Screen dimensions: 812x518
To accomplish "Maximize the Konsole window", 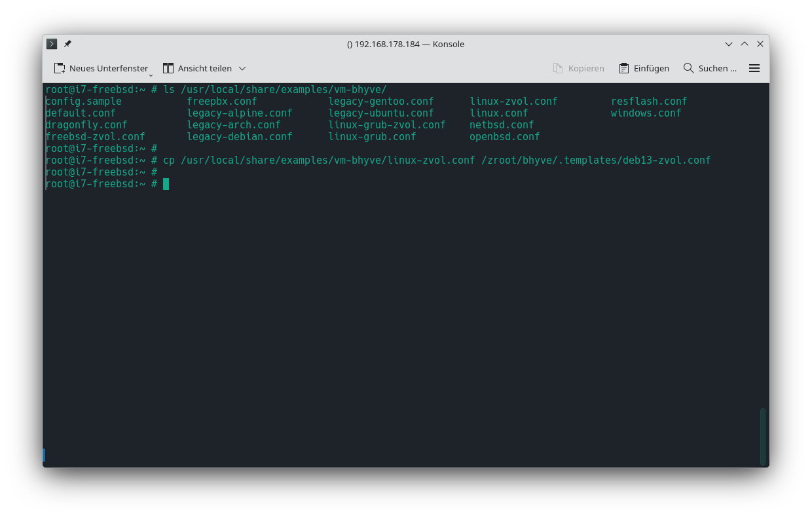I will (745, 44).
